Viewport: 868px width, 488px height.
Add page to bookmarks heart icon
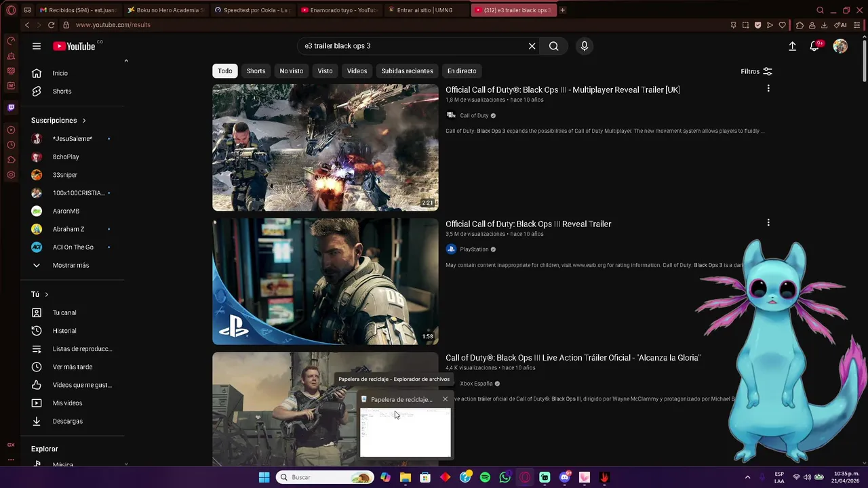point(782,25)
